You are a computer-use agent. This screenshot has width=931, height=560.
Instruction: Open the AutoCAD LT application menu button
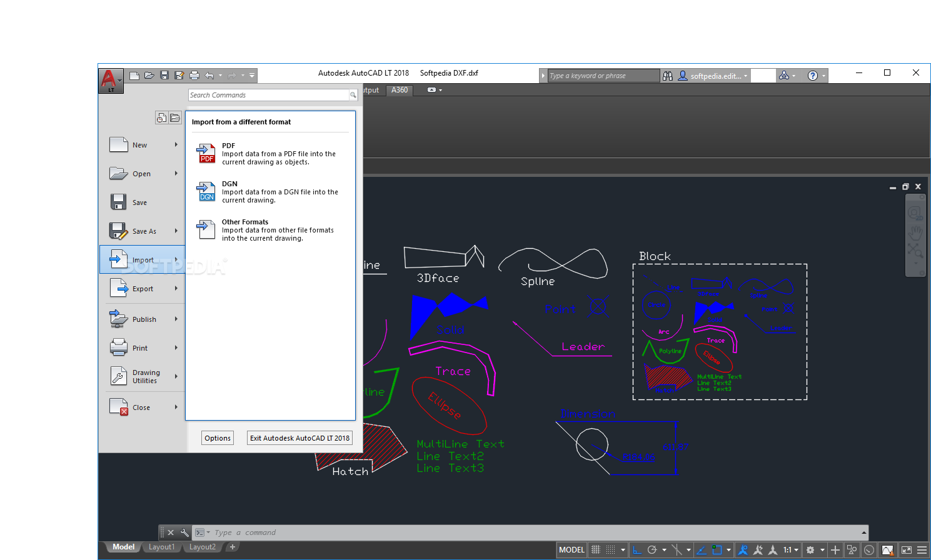pos(111,81)
